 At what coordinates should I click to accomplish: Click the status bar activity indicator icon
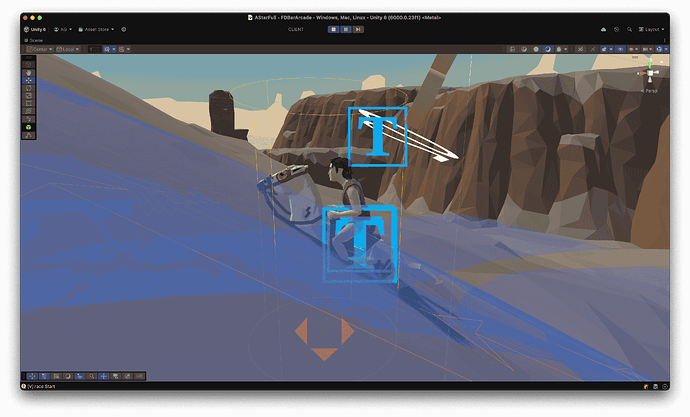[664, 386]
